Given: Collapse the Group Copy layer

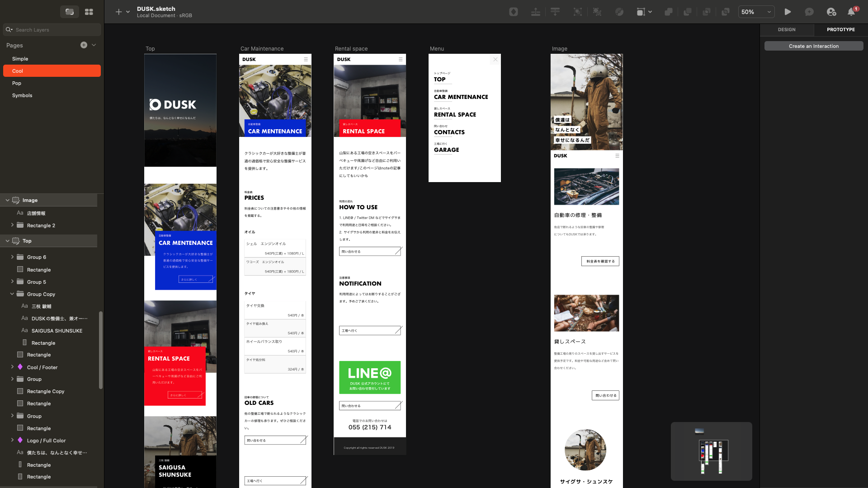Looking at the screenshot, I should (x=12, y=294).
